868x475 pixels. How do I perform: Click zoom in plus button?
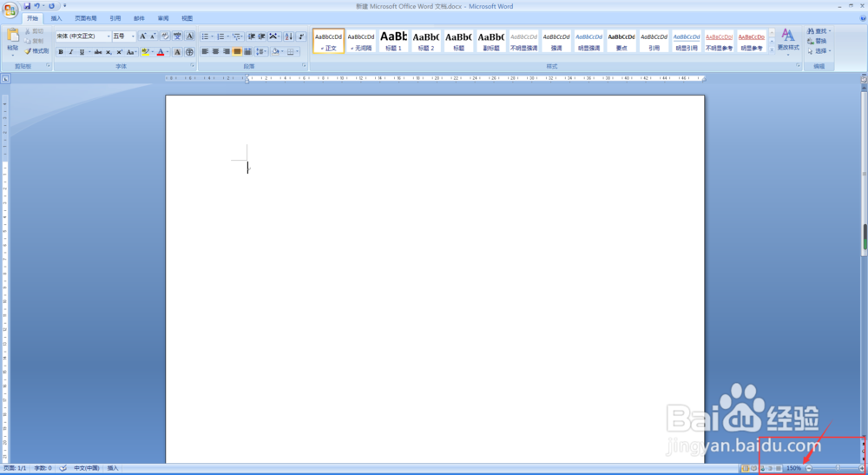click(x=861, y=468)
